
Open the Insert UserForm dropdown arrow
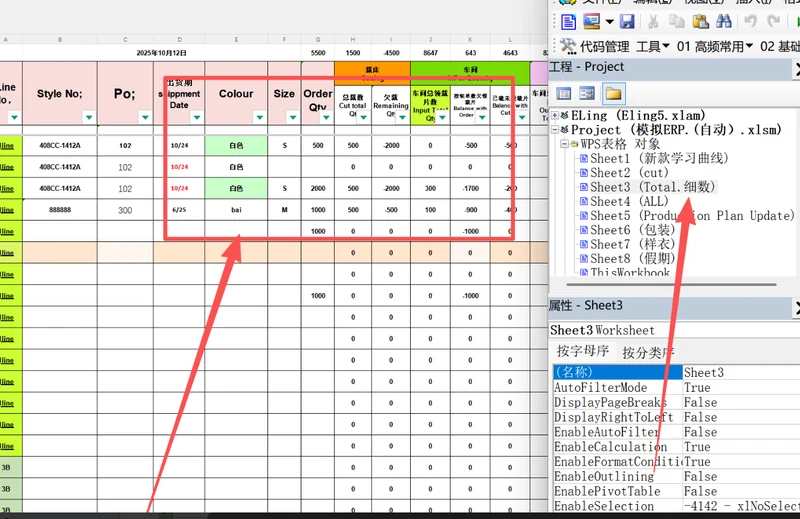click(609, 22)
